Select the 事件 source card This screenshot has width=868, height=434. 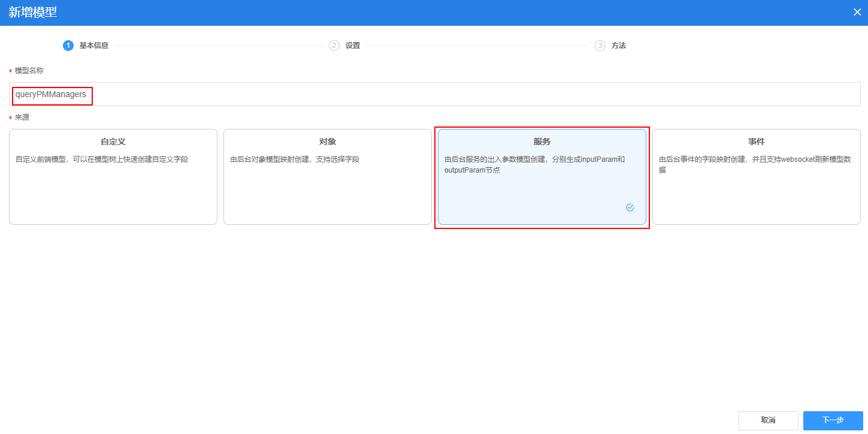[757, 177]
